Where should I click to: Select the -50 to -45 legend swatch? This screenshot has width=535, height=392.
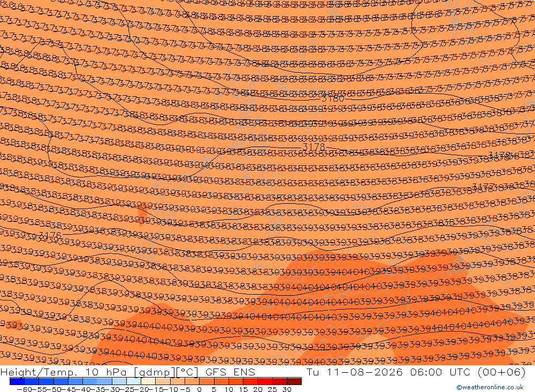61,381
